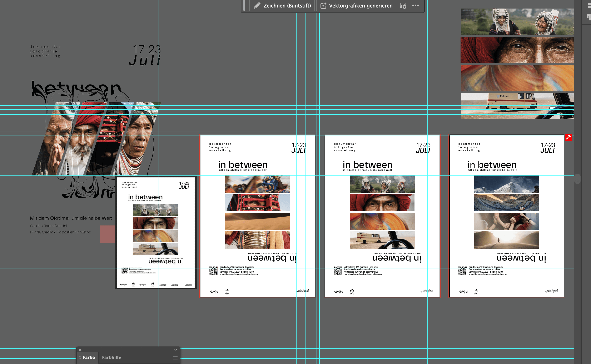Select the QR code on the left white poster
Image resolution: width=591 pixels, height=364 pixels.
(213, 271)
